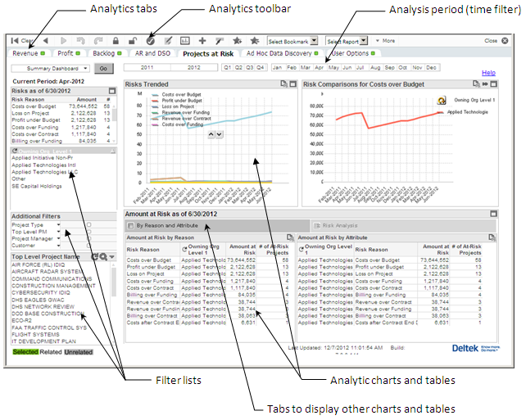526x420 pixels.
Task: Toggle the Project Manager filter checkbox
Action: pyautogui.click(x=88, y=238)
